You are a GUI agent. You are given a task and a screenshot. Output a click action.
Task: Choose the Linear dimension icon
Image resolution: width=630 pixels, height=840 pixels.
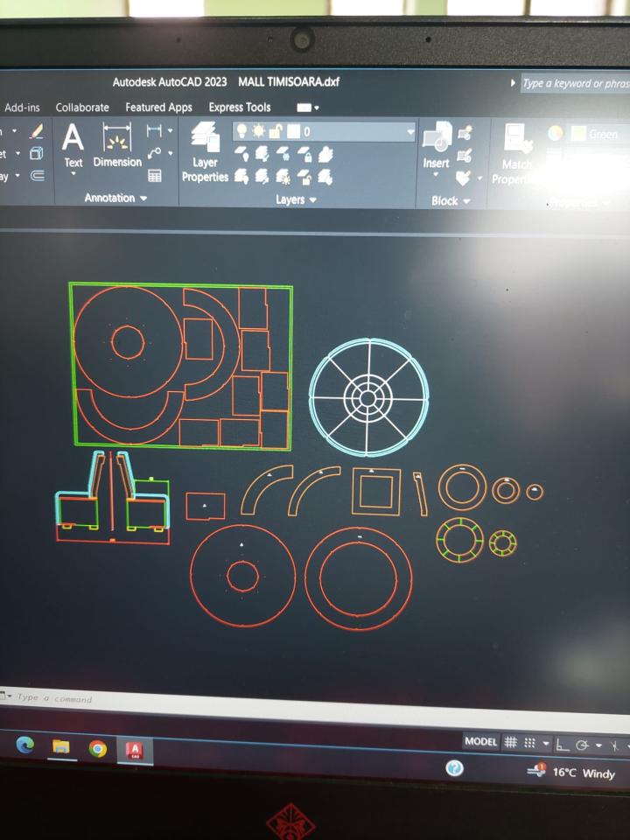click(x=154, y=130)
